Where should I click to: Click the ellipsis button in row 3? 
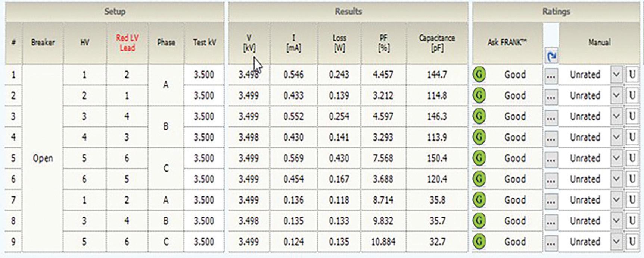[x=551, y=117]
